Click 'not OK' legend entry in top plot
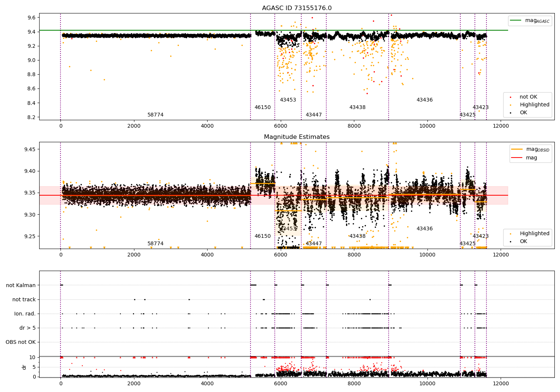This screenshot has width=560, height=392. pyautogui.click(x=528, y=97)
